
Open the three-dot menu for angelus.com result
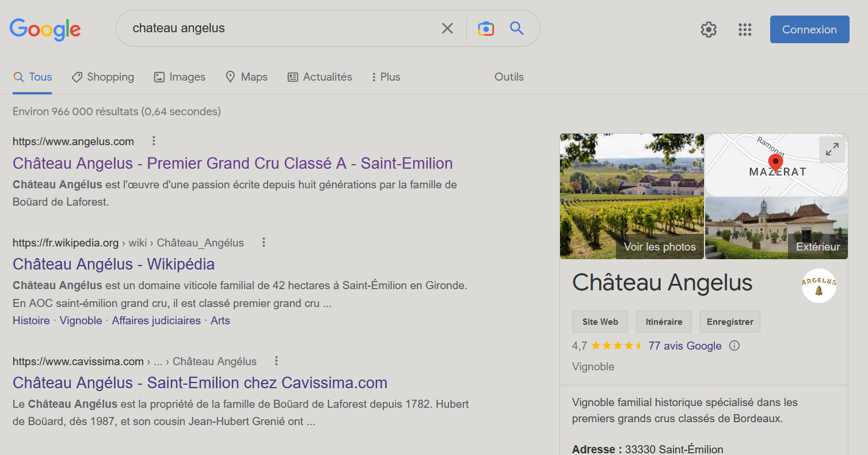154,141
